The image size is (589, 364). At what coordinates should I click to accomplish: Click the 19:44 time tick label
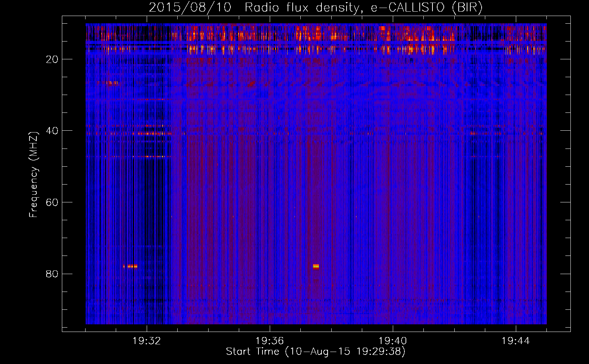coord(516,341)
